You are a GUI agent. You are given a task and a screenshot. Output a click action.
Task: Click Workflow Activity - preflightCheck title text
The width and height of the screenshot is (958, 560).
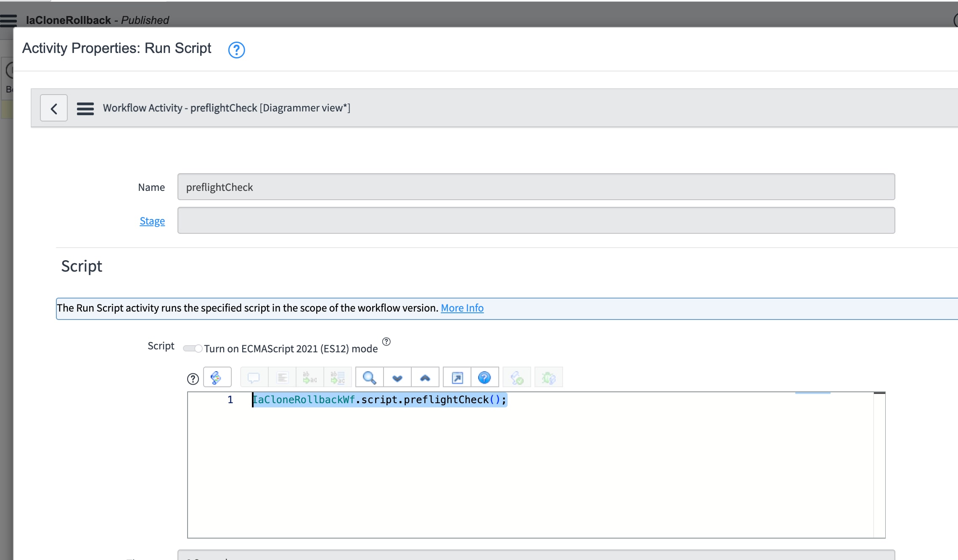(x=227, y=108)
